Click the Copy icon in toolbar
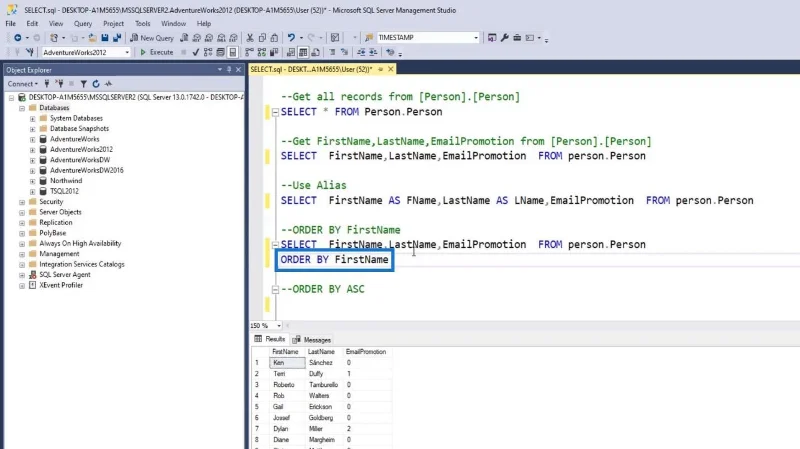Screen dimensions: 800x449 pos(262,38)
